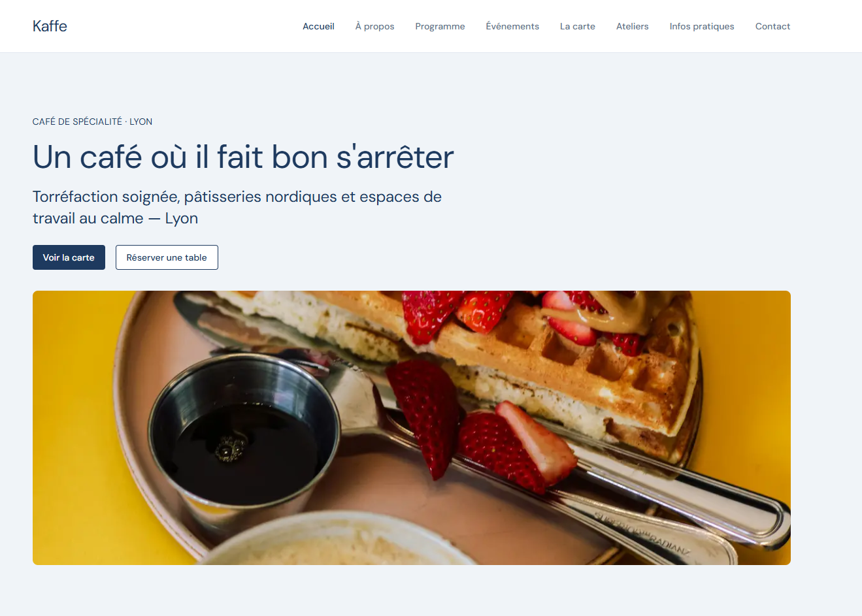The width and height of the screenshot is (862, 616).
Task: Click the Voir la carte button
Action: pos(69,257)
